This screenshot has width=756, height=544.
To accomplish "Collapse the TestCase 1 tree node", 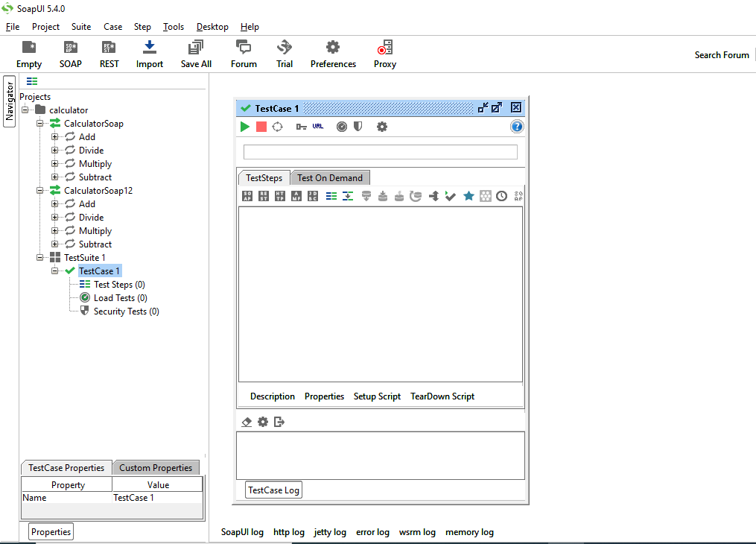I will pos(55,271).
